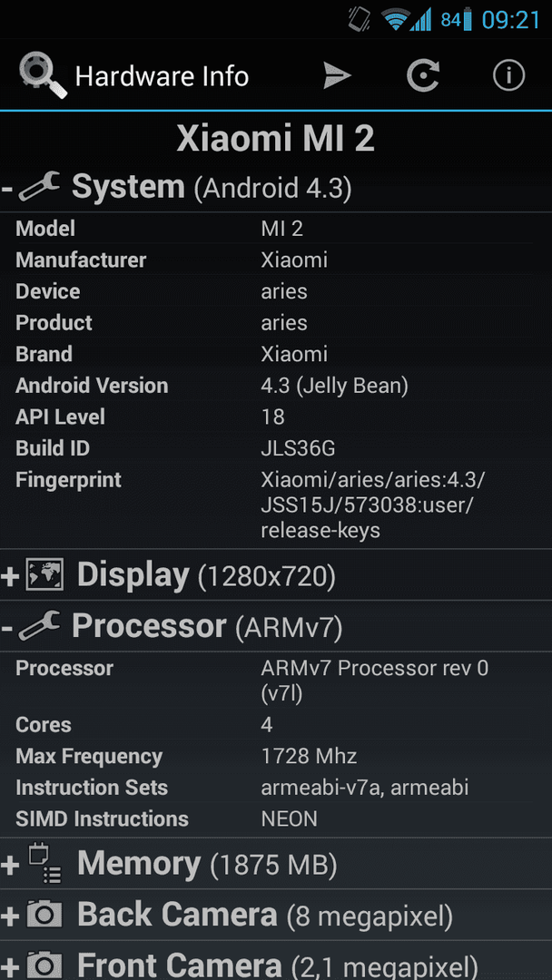
Task: Tap the Hardware Info magnifier app icon
Action: coord(44,75)
